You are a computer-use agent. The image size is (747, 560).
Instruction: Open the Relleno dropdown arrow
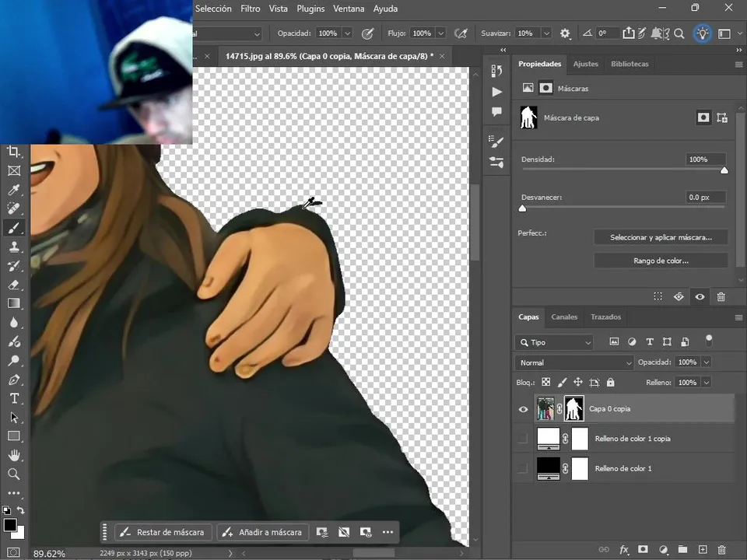pyautogui.click(x=707, y=383)
